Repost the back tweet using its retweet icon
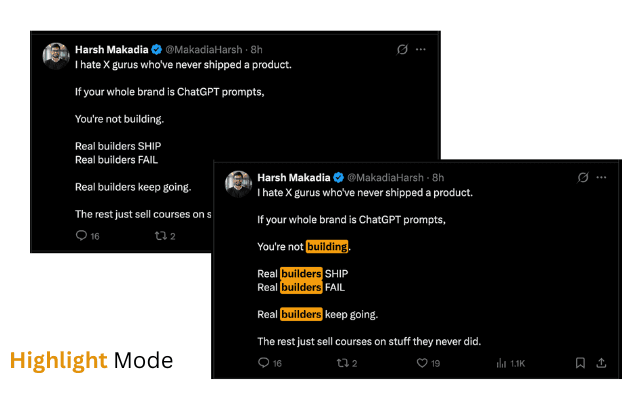 pos(159,236)
